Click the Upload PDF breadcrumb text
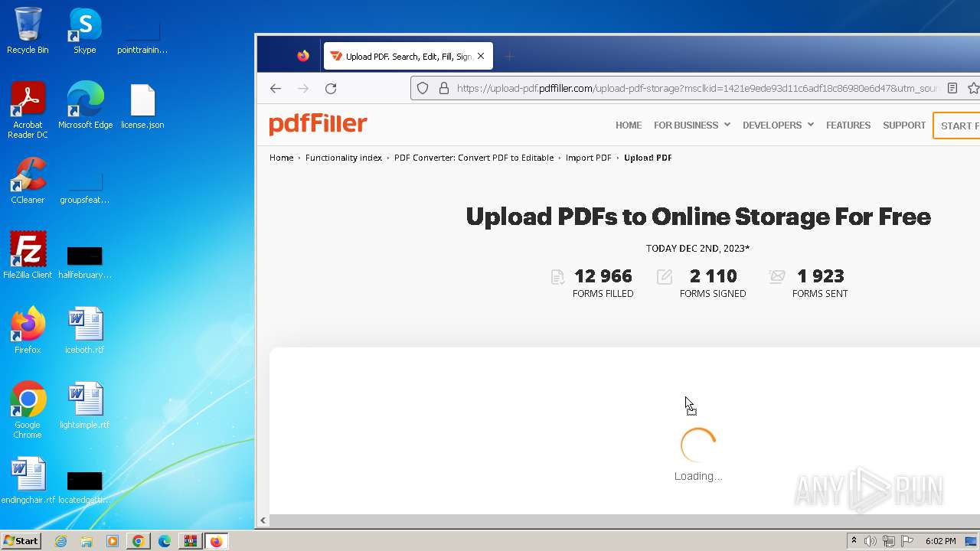Image resolution: width=980 pixels, height=551 pixels. pos(648,158)
